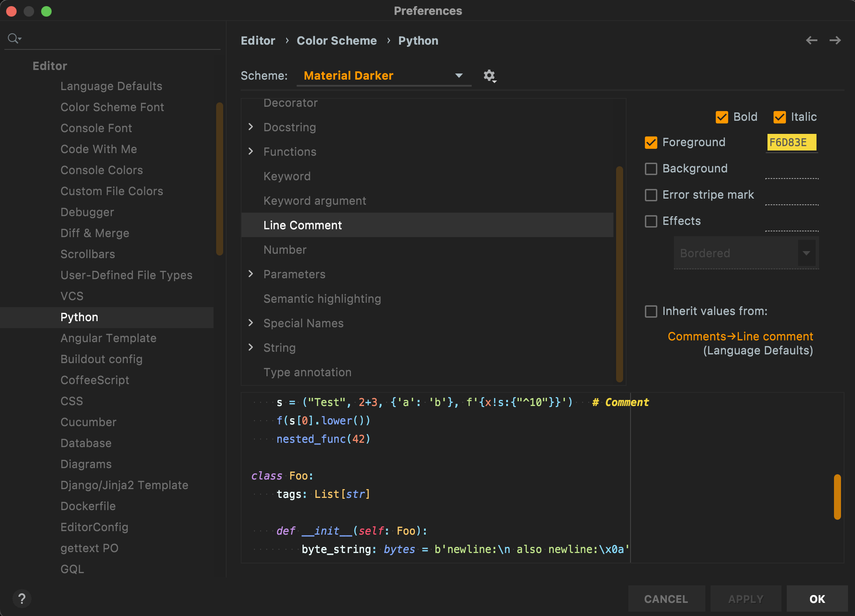Follow the Comments→Line comment link
Viewport: 855px width, 616px height.
[740, 336]
